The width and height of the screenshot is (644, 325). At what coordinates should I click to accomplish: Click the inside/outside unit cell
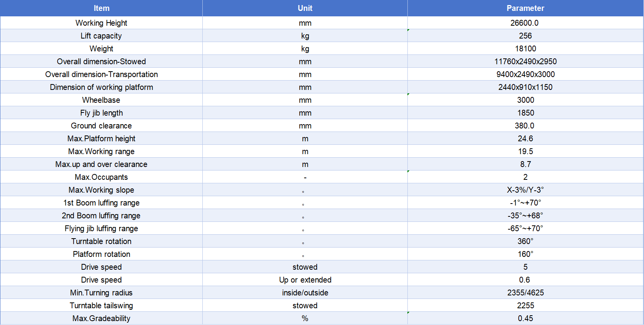[305, 293]
